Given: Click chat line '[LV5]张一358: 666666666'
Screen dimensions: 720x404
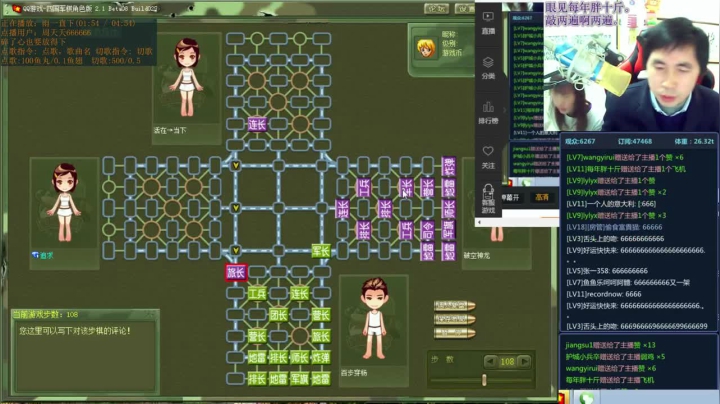Looking at the screenshot, I should coord(607,271).
